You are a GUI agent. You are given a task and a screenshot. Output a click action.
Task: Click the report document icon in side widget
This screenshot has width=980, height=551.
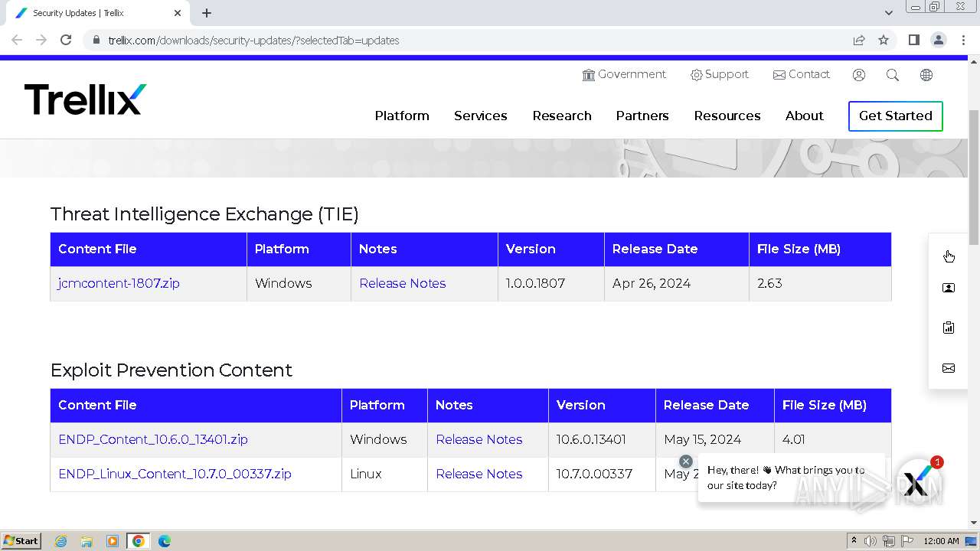[x=949, y=328]
